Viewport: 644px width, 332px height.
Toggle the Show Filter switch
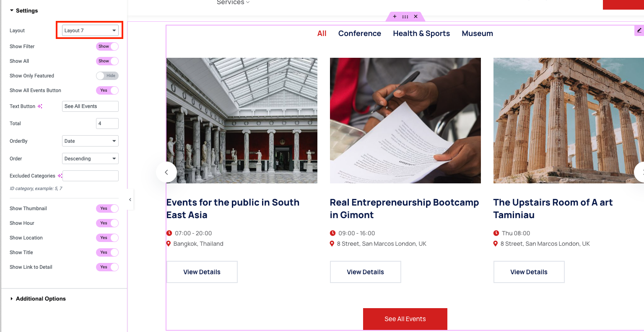click(107, 46)
